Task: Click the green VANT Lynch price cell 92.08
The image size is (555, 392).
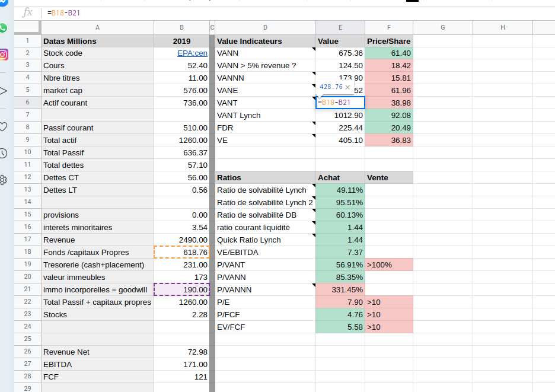Action: pos(389,116)
